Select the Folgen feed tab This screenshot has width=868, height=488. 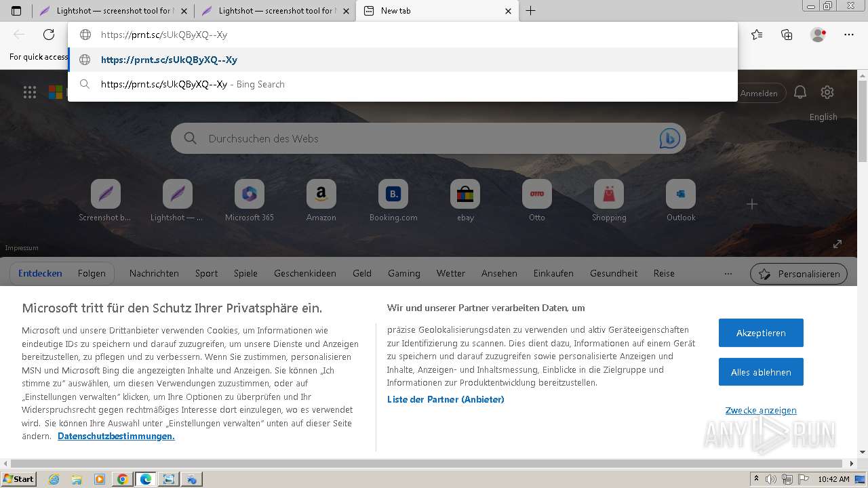92,274
